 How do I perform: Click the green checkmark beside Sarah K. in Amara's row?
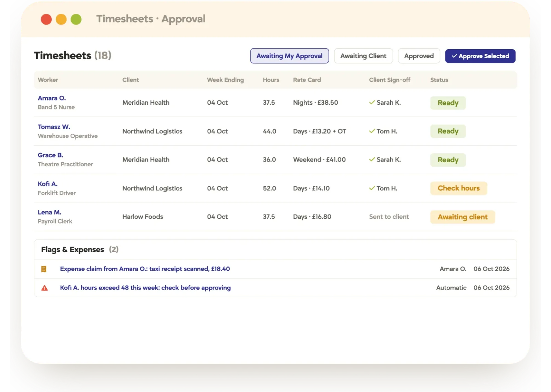pos(372,102)
